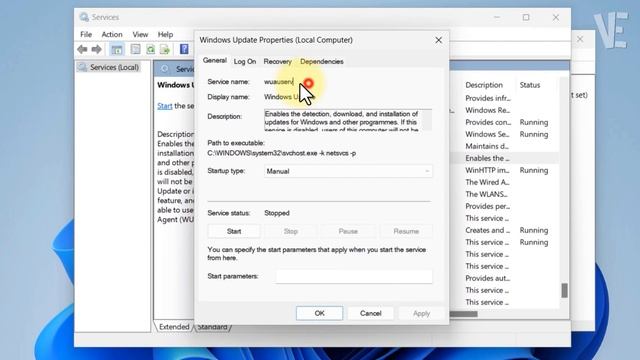This screenshot has width=640, height=360.
Task: Open the Properties toolbar icon in Services
Action: click(x=135, y=49)
